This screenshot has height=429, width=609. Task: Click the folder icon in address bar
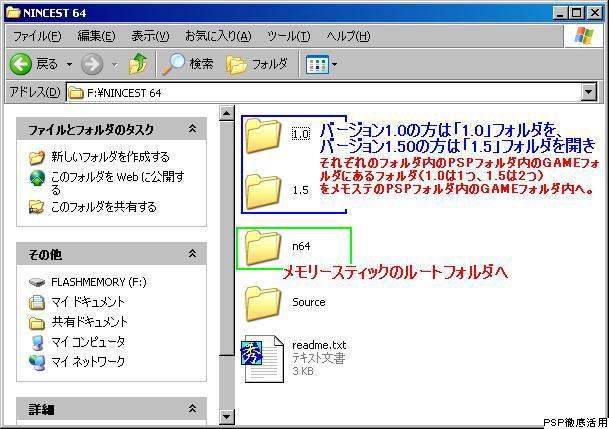[76, 93]
